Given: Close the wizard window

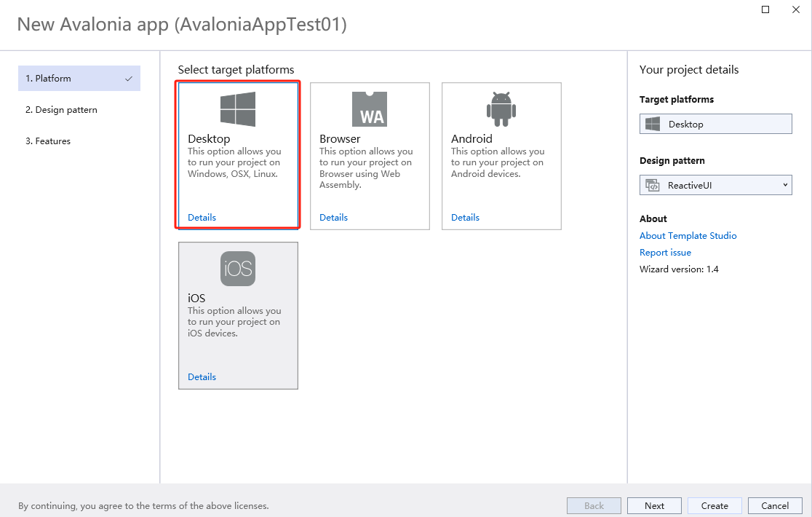Looking at the screenshot, I should [x=796, y=9].
